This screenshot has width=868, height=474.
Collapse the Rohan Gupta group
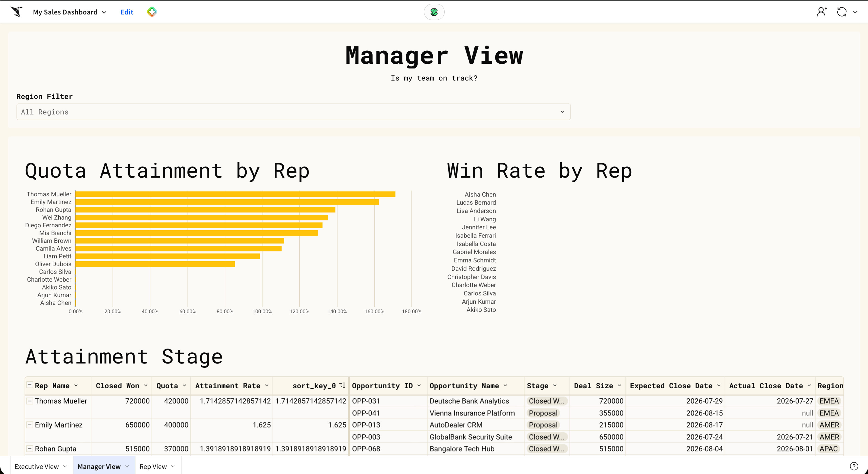coord(30,448)
